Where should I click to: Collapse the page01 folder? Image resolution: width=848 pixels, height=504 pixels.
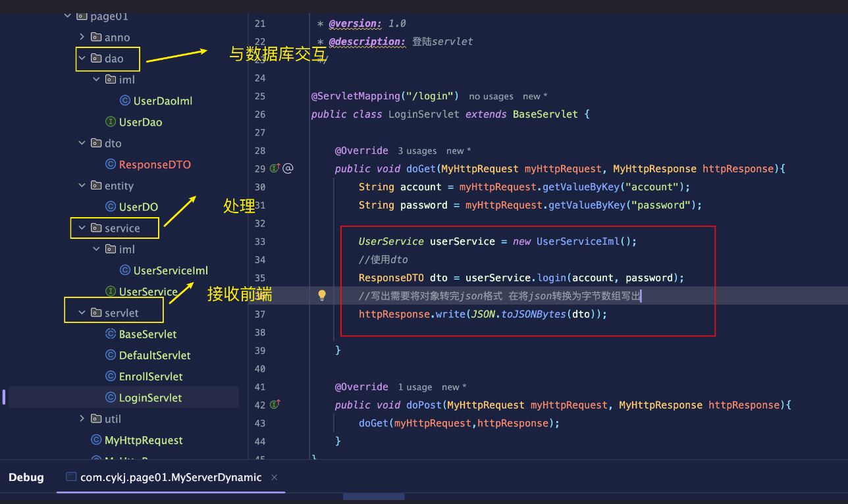(67, 16)
